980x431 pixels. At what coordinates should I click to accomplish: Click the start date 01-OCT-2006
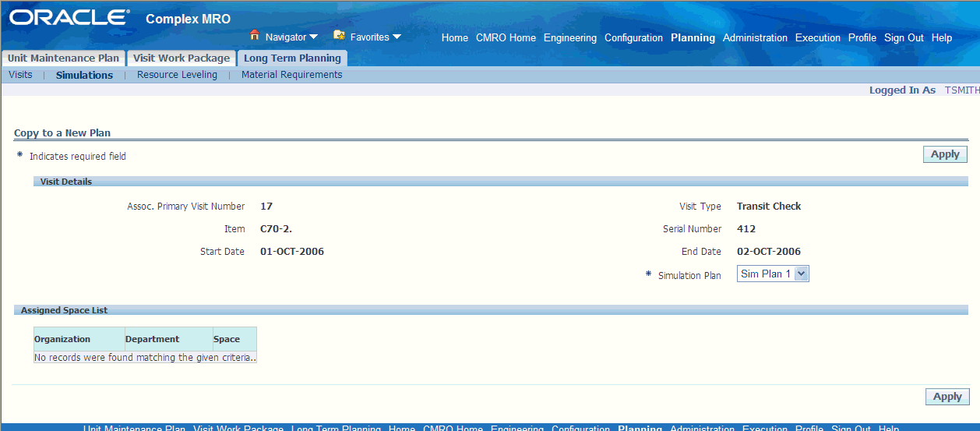[292, 252]
